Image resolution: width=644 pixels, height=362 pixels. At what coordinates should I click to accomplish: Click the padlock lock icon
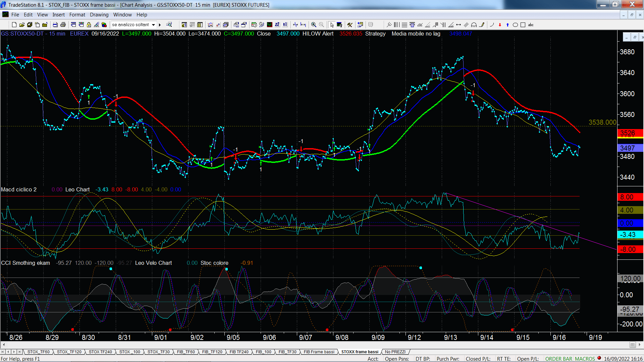89,25
